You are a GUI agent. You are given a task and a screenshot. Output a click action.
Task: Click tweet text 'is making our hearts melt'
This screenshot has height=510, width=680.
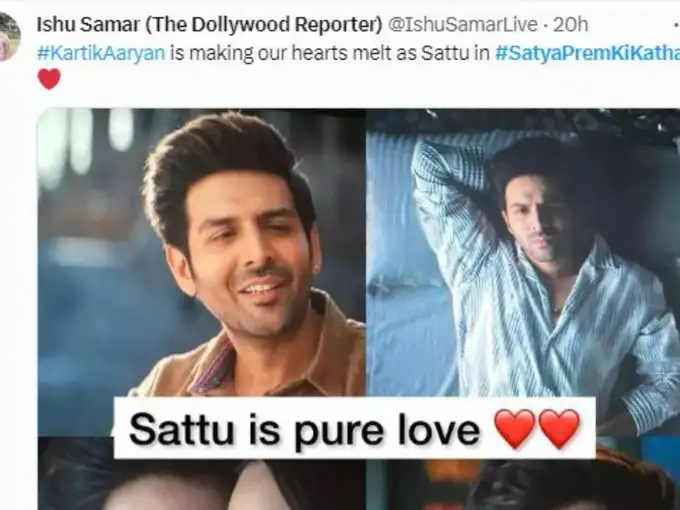[x=286, y=53]
